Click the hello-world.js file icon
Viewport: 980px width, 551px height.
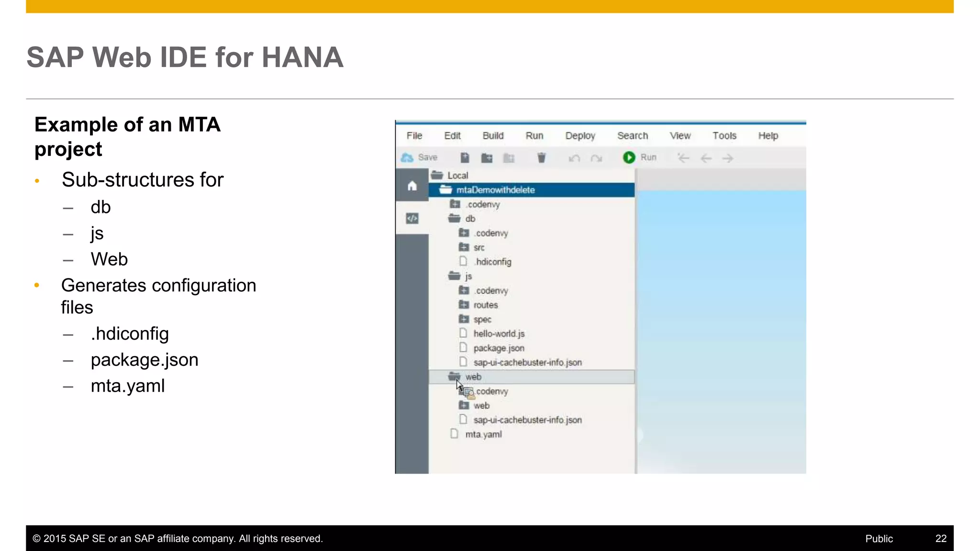(463, 333)
